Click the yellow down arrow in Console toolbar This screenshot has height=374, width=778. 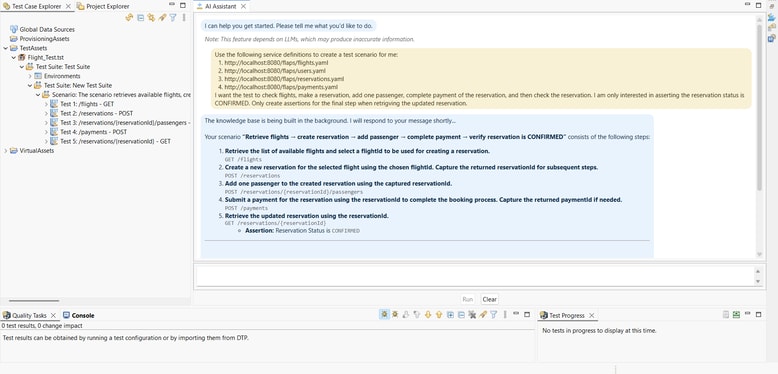(x=428, y=314)
